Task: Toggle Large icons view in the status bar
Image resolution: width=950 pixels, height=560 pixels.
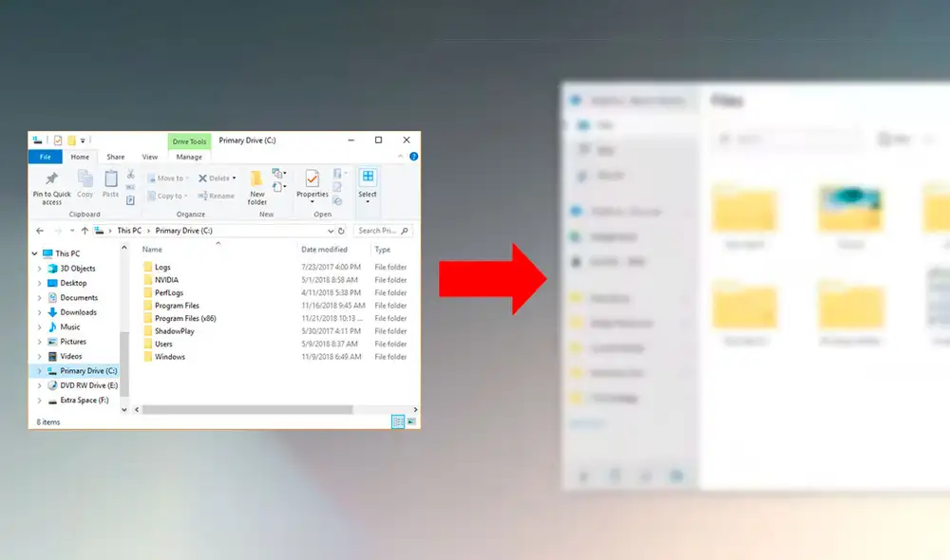Action: [410, 420]
